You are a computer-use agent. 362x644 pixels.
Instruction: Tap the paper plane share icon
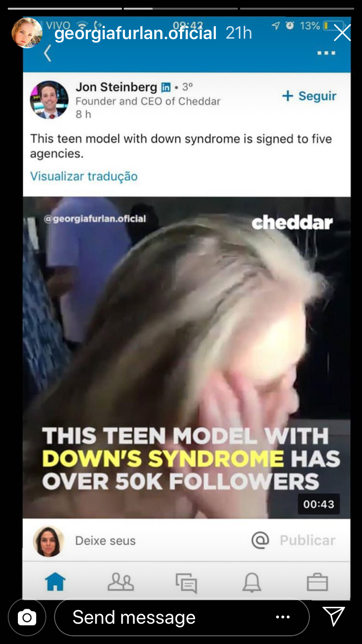(x=334, y=616)
